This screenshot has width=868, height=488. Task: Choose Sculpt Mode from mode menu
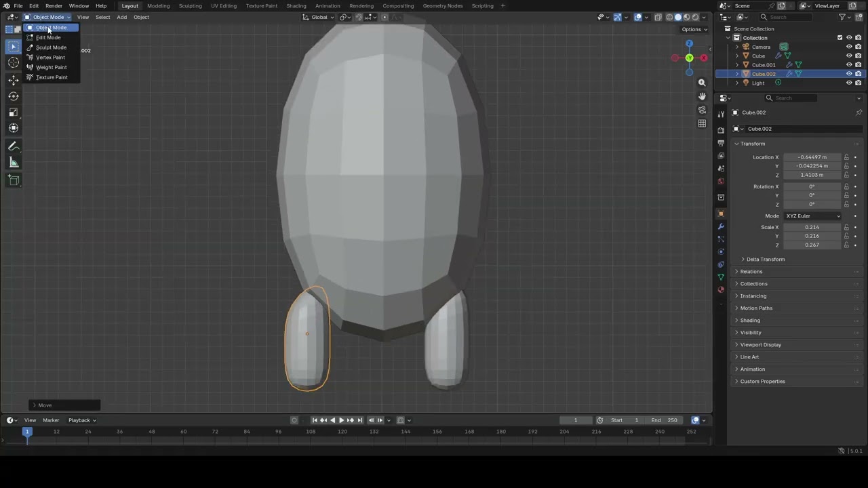point(52,47)
